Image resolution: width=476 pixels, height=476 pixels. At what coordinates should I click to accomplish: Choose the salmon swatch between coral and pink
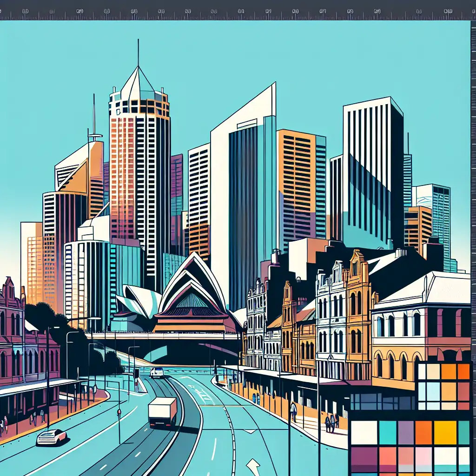pyautogui.click(x=405, y=456)
